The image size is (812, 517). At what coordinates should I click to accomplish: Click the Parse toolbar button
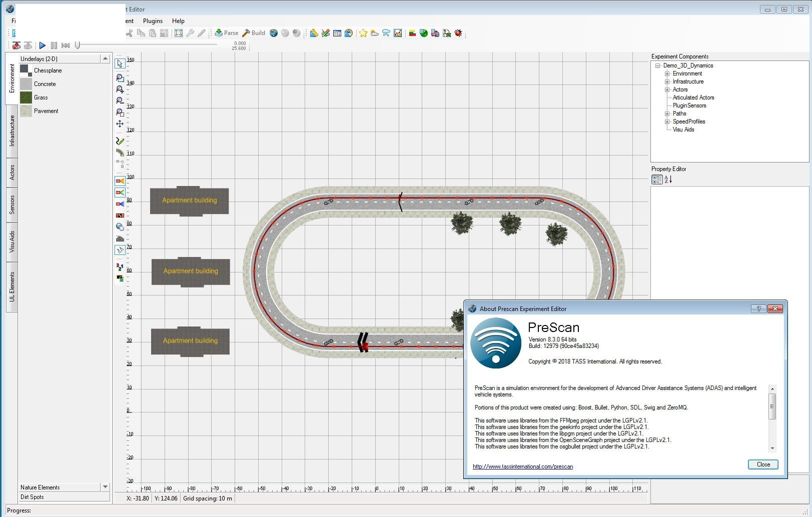(x=227, y=33)
